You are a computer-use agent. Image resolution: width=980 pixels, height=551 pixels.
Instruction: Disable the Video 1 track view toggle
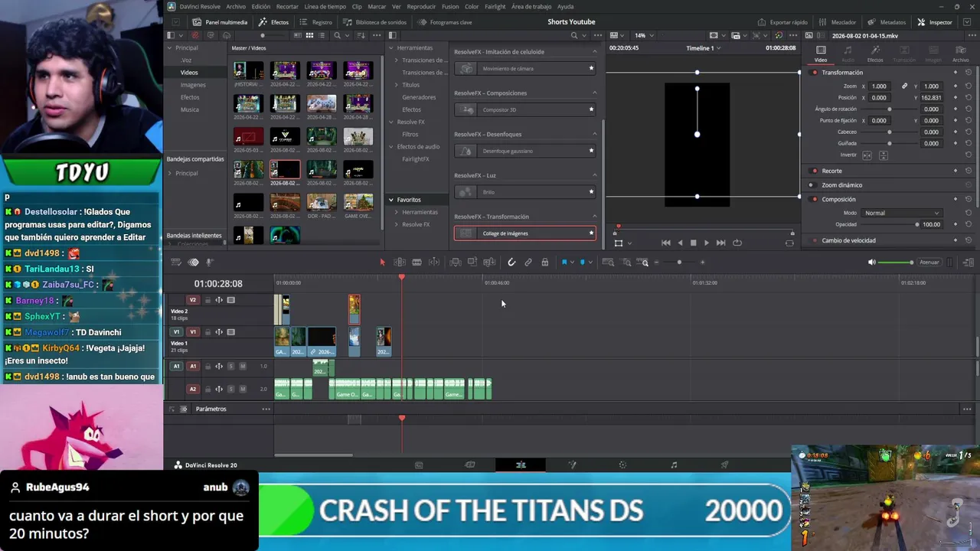230,332
